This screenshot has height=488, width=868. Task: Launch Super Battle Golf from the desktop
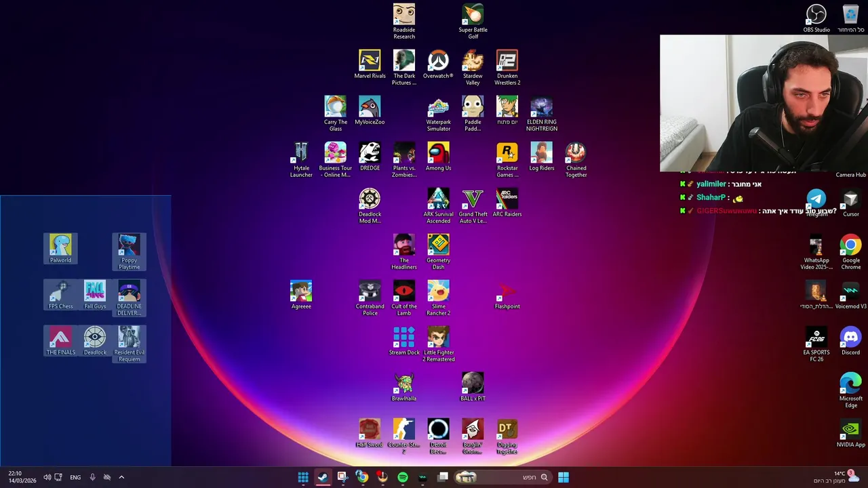tap(473, 22)
